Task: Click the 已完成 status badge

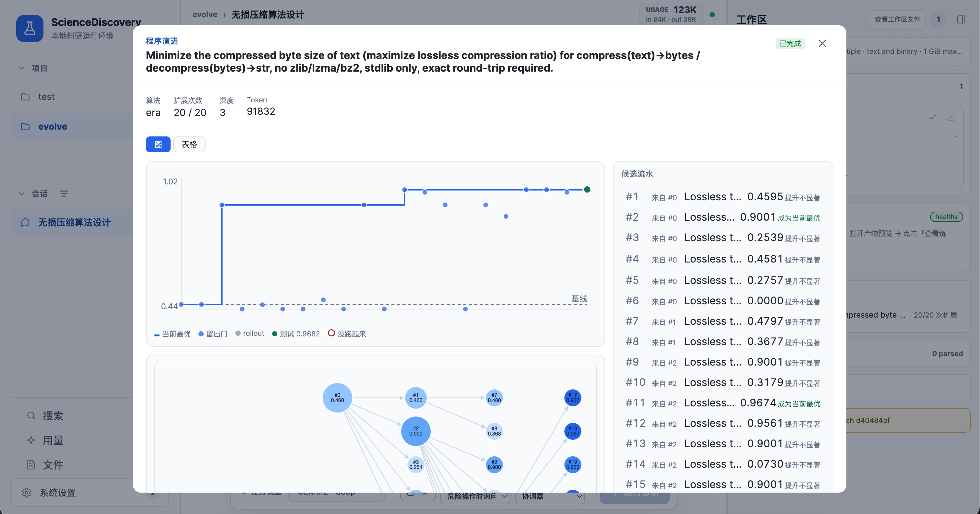Action: click(790, 44)
